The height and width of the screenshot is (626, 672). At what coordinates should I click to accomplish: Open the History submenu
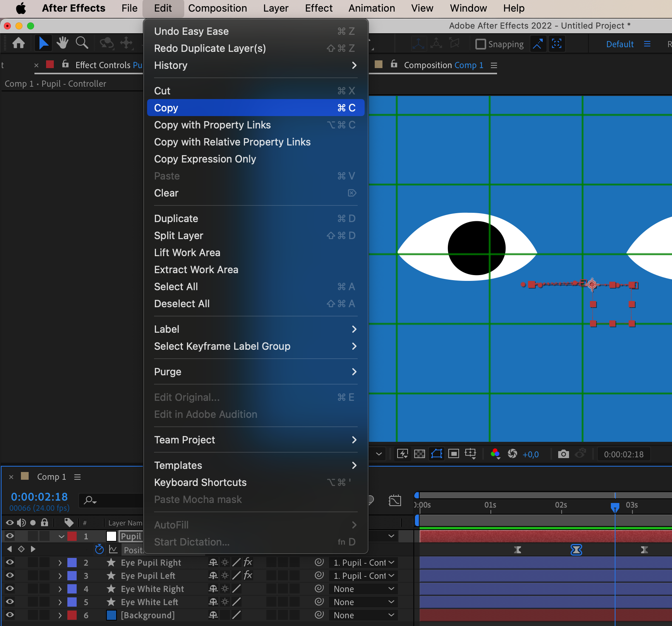pos(255,65)
